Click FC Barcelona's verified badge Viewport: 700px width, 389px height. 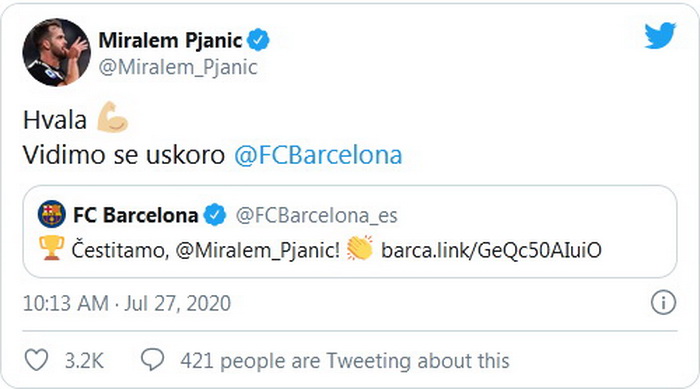[x=215, y=215]
